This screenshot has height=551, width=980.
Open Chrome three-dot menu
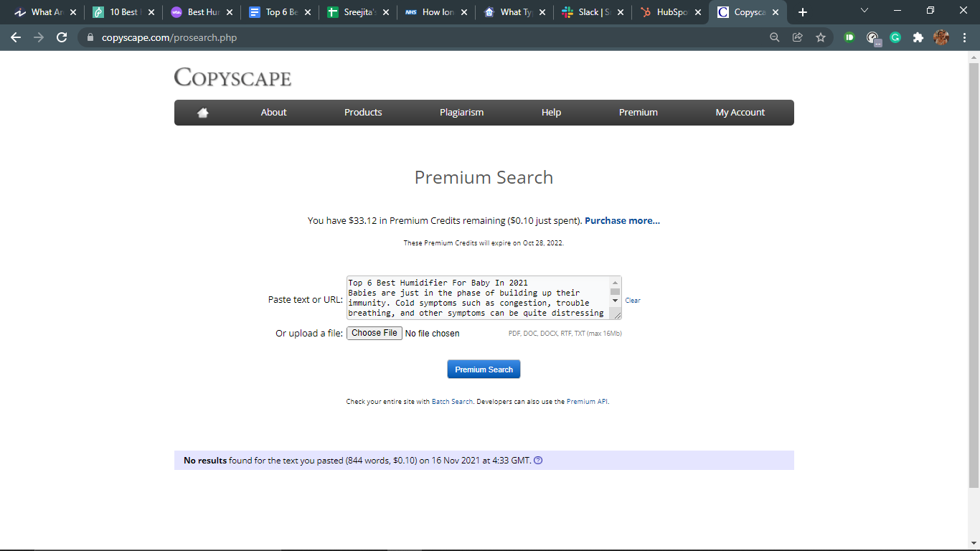coord(963,37)
